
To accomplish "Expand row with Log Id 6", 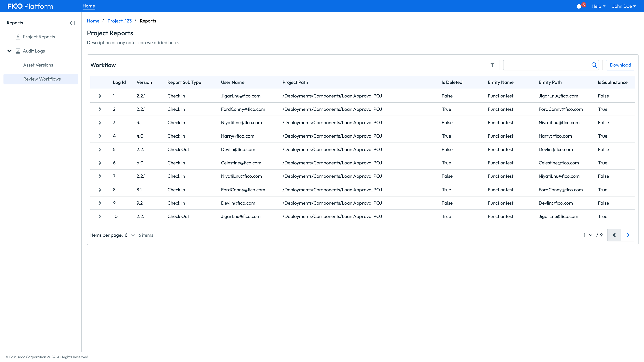I will (x=100, y=163).
